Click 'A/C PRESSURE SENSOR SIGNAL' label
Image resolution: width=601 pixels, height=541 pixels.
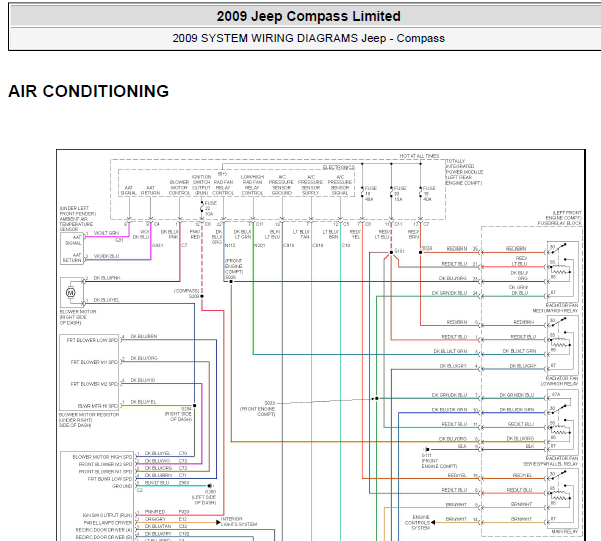(340, 185)
